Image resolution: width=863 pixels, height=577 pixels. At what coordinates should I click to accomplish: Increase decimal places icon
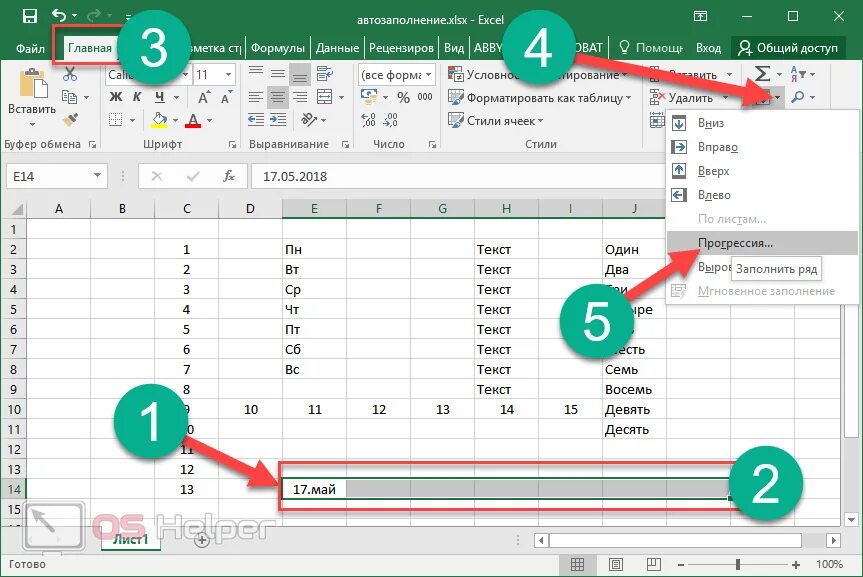[368, 119]
